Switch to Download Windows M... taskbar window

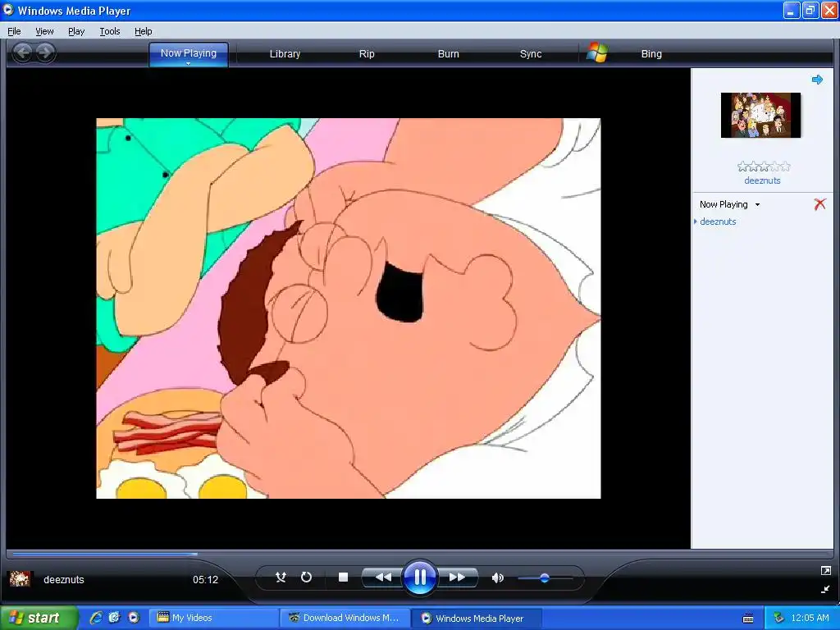(345, 618)
